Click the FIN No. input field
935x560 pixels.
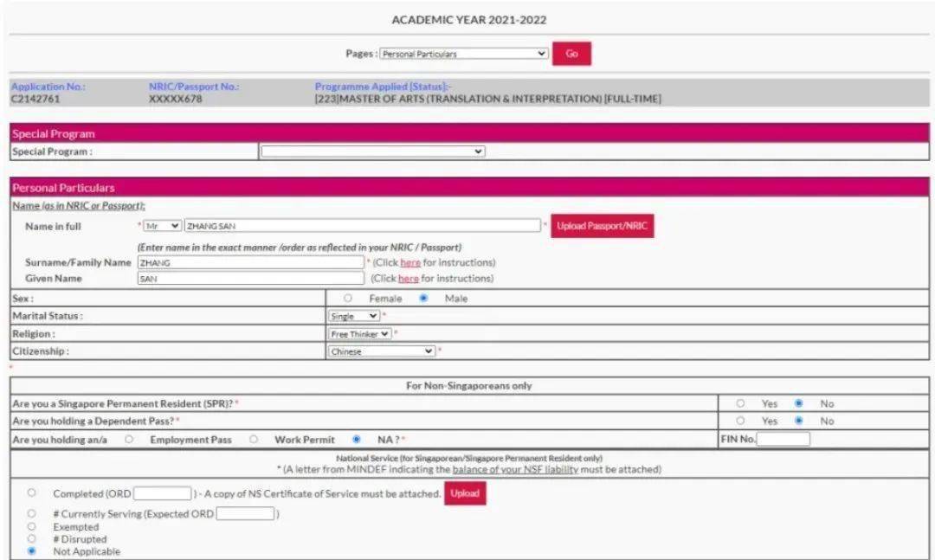point(783,440)
